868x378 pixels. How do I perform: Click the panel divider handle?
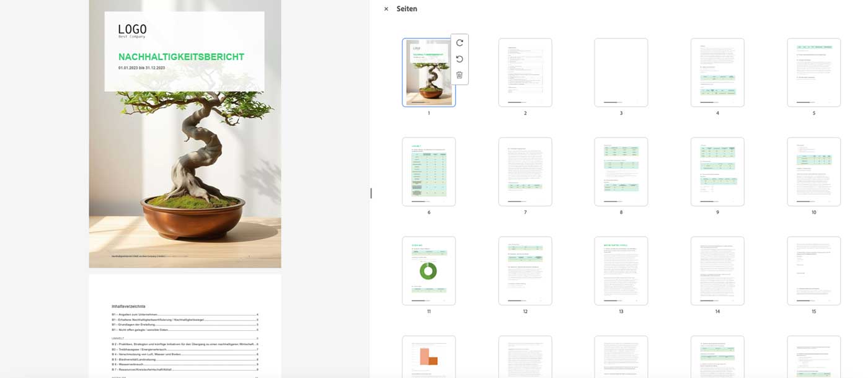[371, 193]
